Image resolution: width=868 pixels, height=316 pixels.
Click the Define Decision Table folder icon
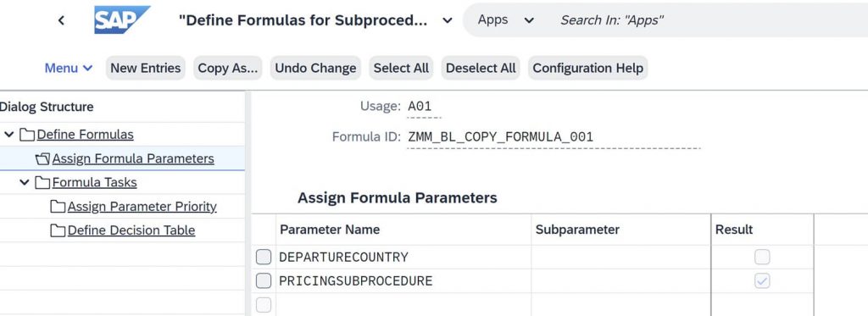tap(58, 230)
